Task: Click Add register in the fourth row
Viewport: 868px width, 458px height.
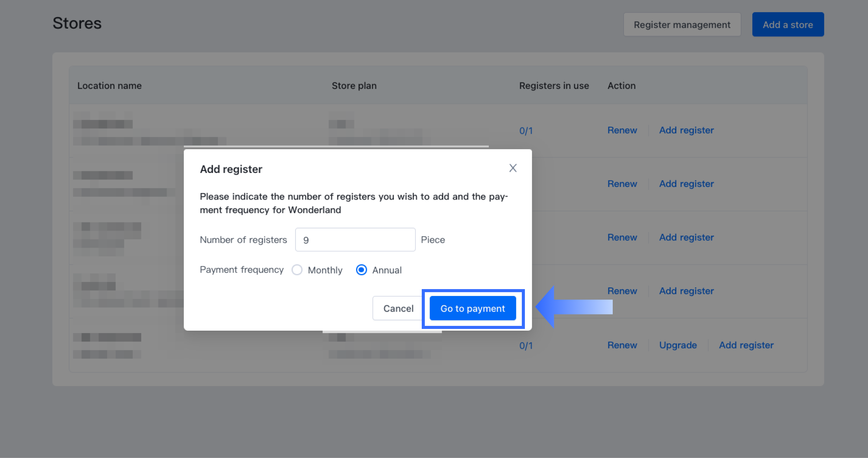Action: point(686,291)
